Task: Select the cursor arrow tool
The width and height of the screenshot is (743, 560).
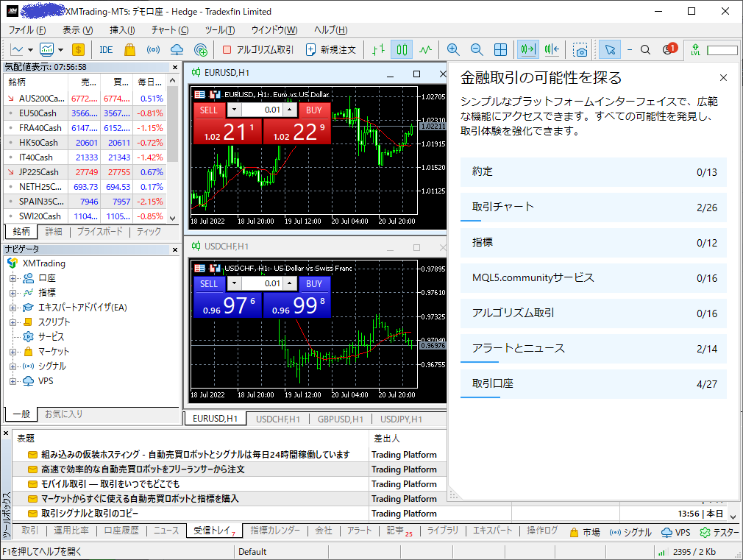Action: click(610, 50)
